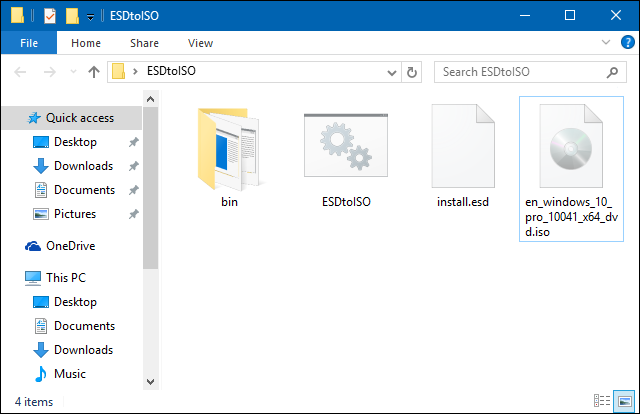Select Quick access in navigation pane
This screenshot has height=414, width=640.
[x=72, y=118]
